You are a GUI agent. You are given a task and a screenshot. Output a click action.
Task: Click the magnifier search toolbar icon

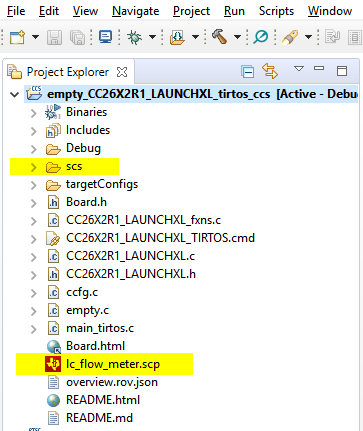[x=261, y=37]
